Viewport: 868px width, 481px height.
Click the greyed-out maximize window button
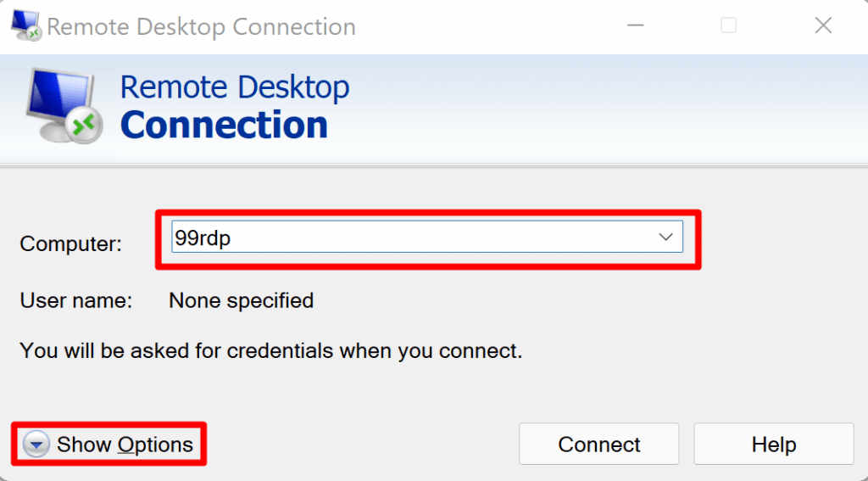728,25
